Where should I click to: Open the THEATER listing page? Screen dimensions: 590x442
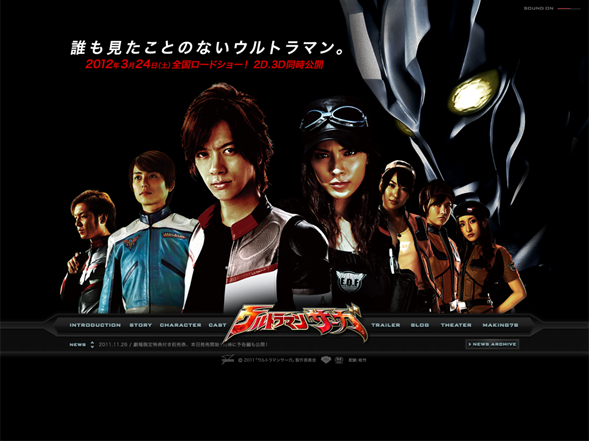point(456,325)
